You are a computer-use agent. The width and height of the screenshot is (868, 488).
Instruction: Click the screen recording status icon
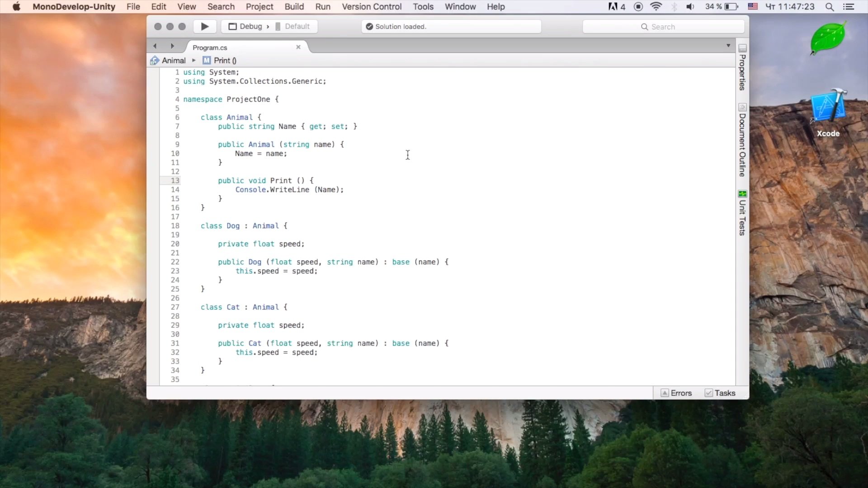pyautogui.click(x=638, y=7)
